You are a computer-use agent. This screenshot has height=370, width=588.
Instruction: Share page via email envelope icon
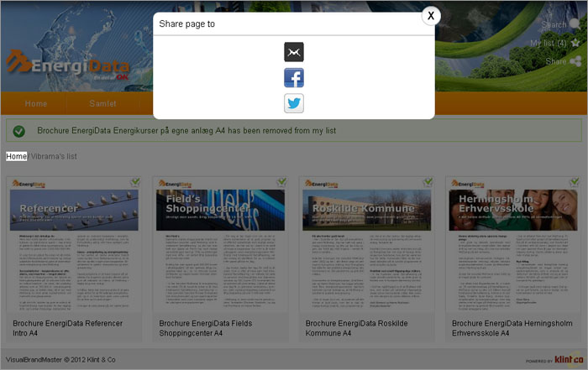pos(293,53)
